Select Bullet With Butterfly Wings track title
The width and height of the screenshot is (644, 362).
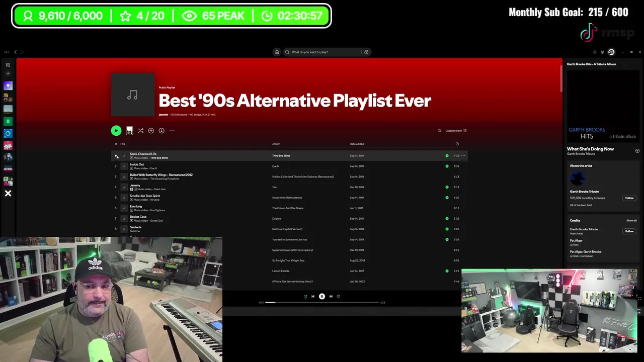161,175
